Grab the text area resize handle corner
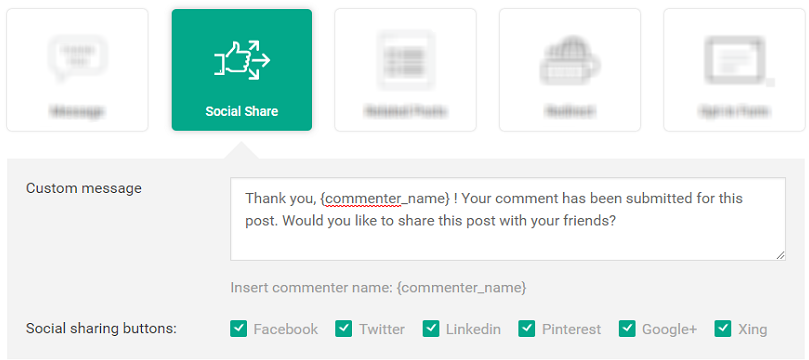The height and width of the screenshot is (360, 809). click(780, 255)
